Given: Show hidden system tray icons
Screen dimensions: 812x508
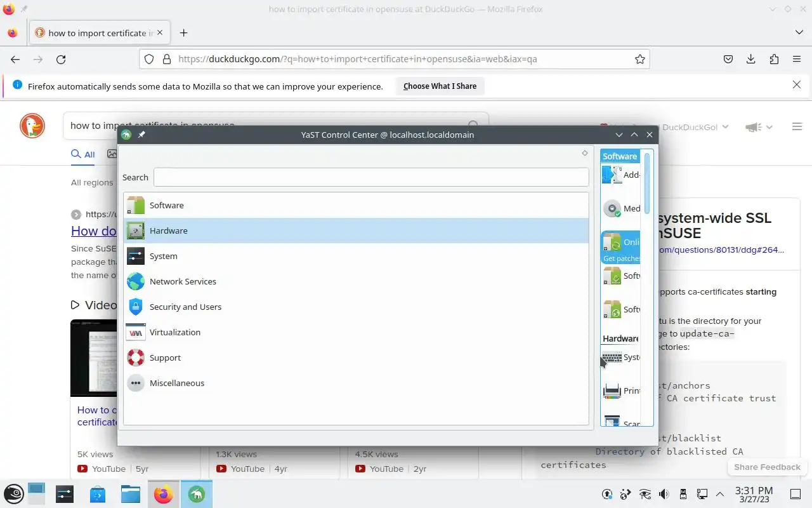Looking at the screenshot, I should click(x=720, y=494).
